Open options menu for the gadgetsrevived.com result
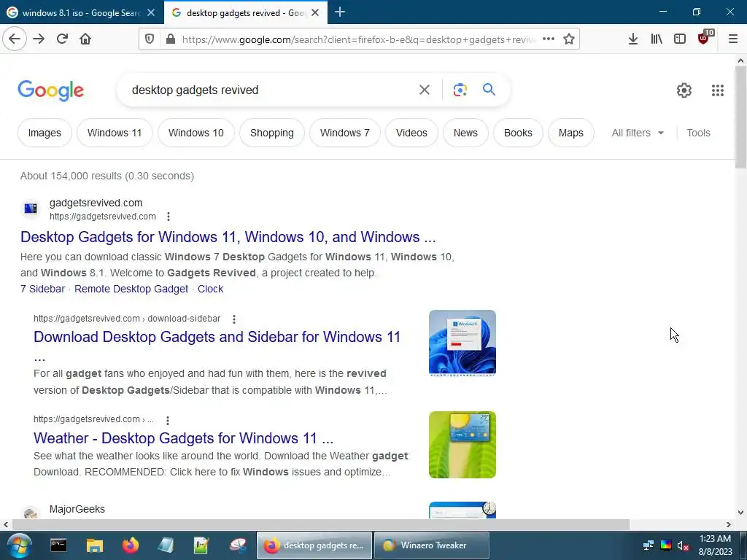Image resolution: width=747 pixels, height=560 pixels. (169, 217)
